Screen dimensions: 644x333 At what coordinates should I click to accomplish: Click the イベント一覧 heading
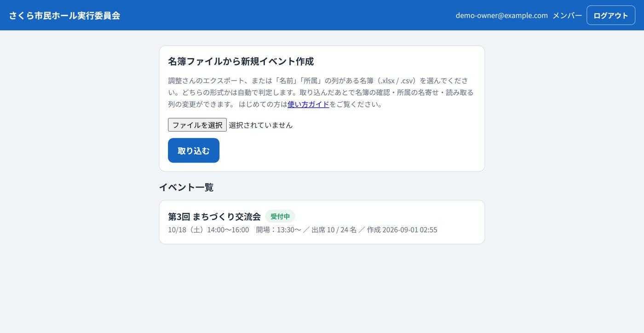click(x=186, y=187)
